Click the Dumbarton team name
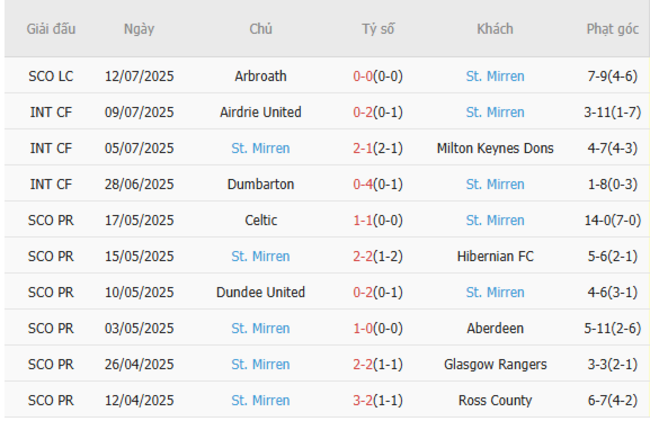The height and width of the screenshot is (421, 650). (x=260, y=184)
